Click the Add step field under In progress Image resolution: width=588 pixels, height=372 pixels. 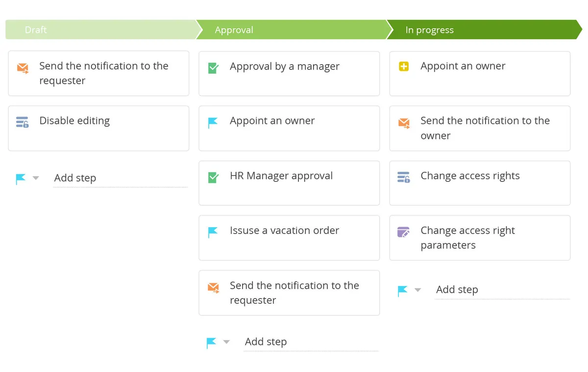pos(502,290)
